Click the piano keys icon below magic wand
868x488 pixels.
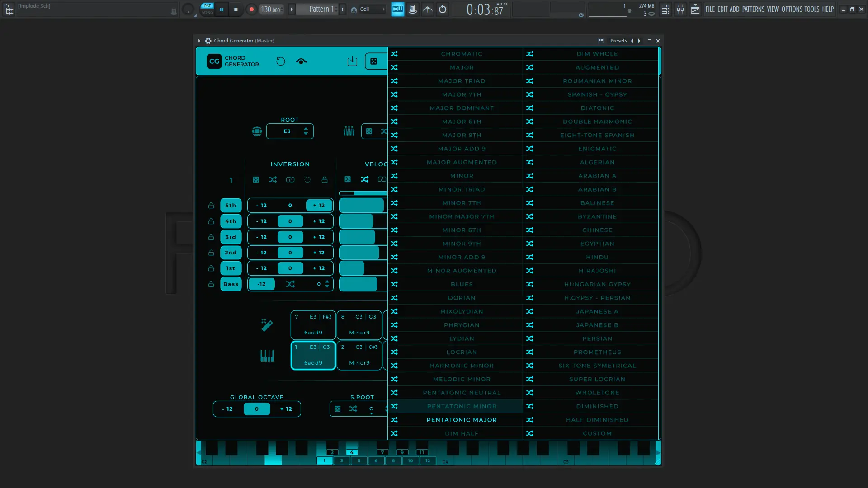point(267,356)
